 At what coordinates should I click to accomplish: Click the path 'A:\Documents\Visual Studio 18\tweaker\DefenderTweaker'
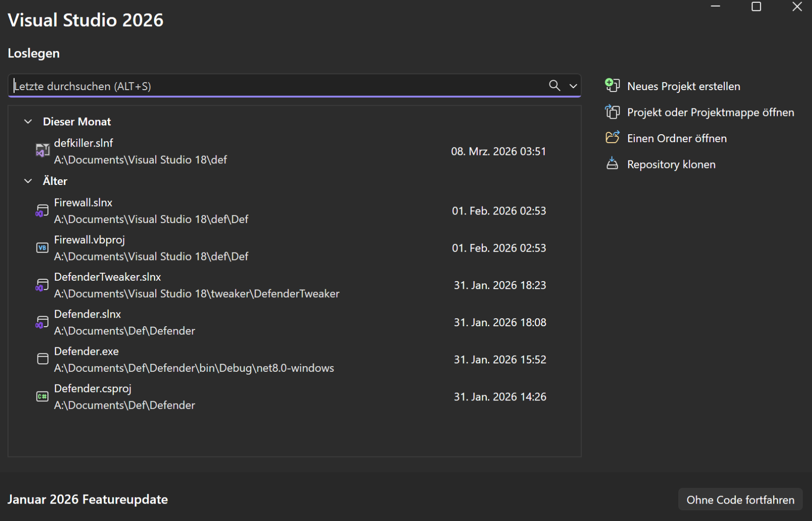(x=197, y=294)
